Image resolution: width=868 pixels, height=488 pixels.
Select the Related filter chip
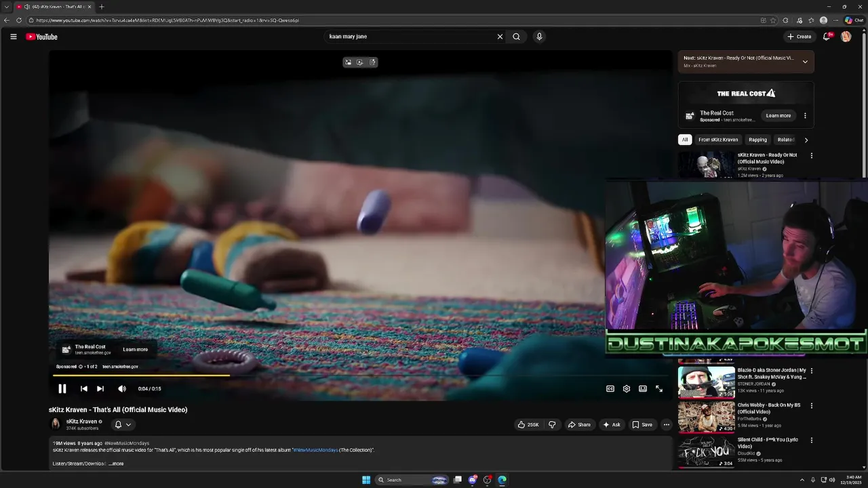click(x=785, y=140)
